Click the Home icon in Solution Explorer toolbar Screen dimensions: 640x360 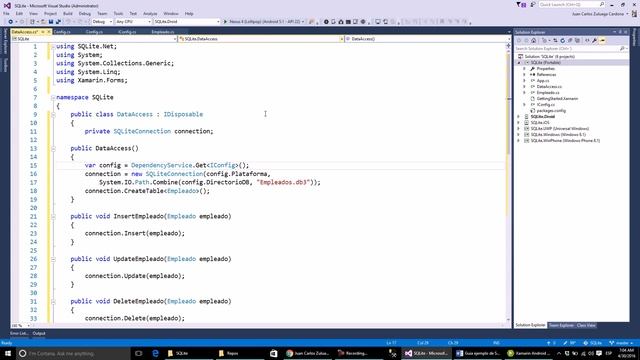click(533, 40)
